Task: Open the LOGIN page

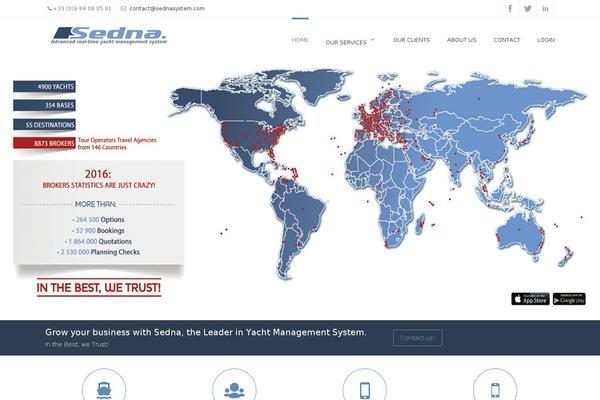Action: 546,40
